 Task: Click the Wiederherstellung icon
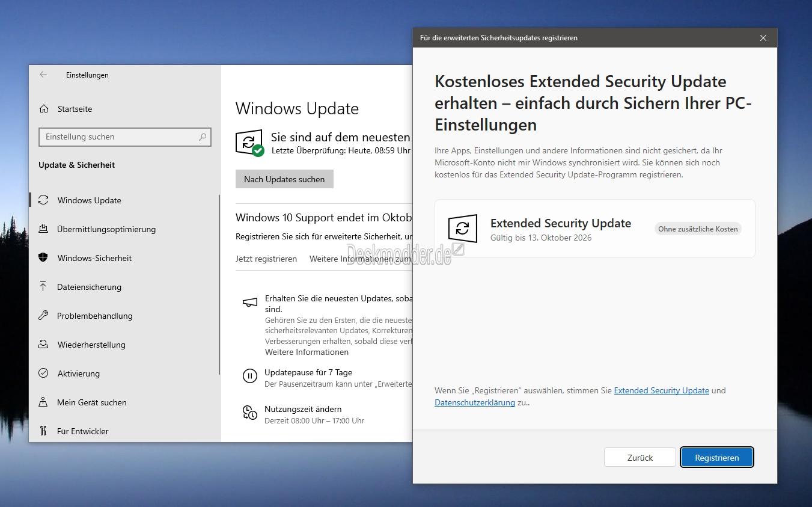(43, 345)
